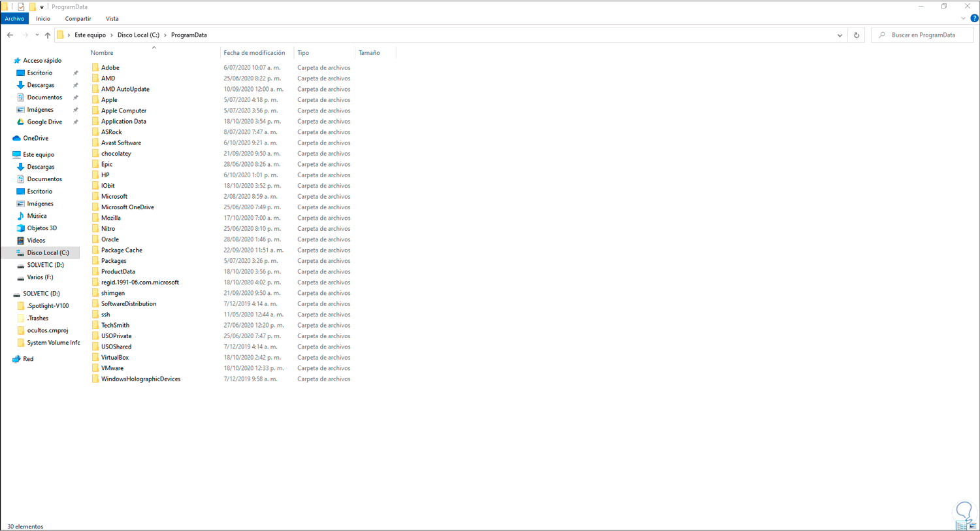The width and height of the screenshot is (980, 531).
Task: Open the Compartir ribbon tab
Action: [78, 18]
